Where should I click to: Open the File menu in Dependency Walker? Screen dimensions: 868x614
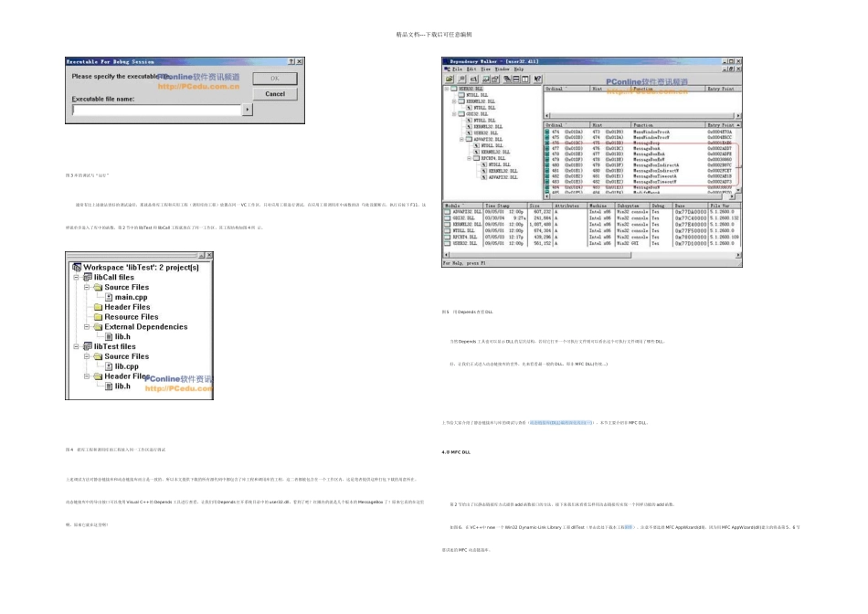pos(457,69)
